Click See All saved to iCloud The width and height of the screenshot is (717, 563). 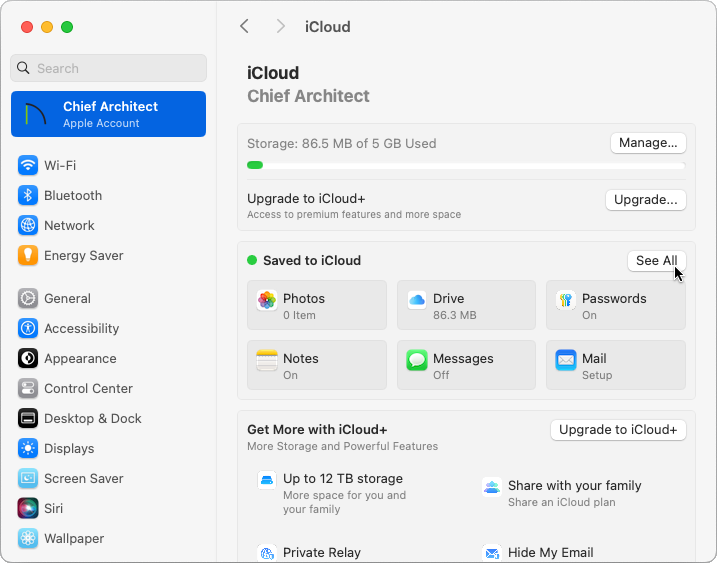click(x=657, y=261)
